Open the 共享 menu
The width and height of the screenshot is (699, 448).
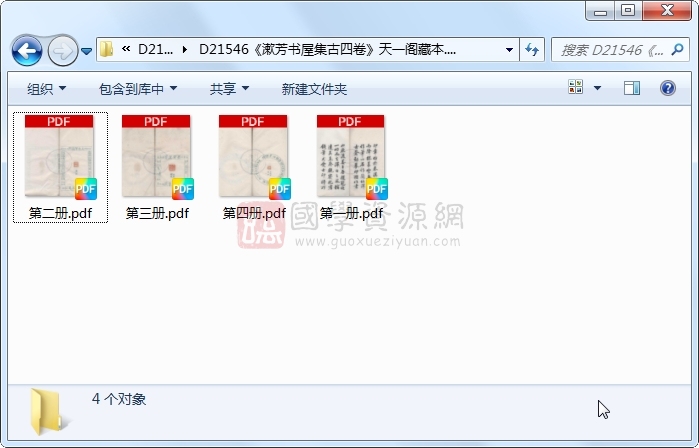pyautogui.click(x=229, y=89)
